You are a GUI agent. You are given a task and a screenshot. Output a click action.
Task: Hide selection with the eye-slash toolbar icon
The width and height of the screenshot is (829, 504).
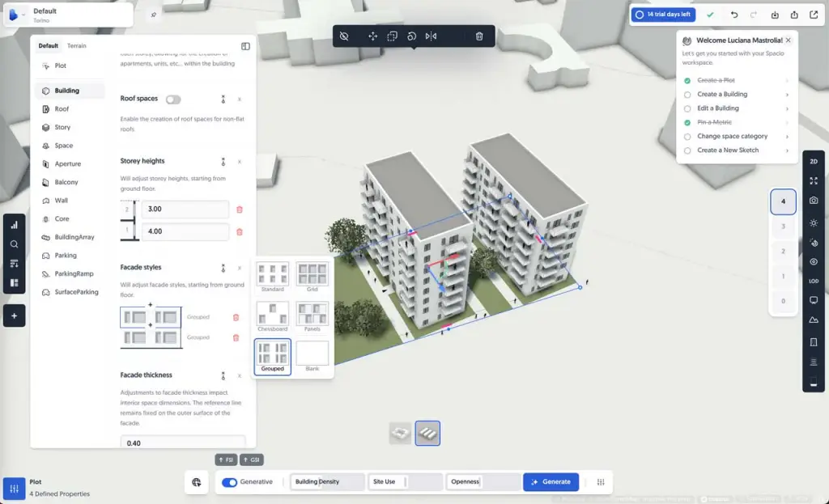tap(344, 36)
